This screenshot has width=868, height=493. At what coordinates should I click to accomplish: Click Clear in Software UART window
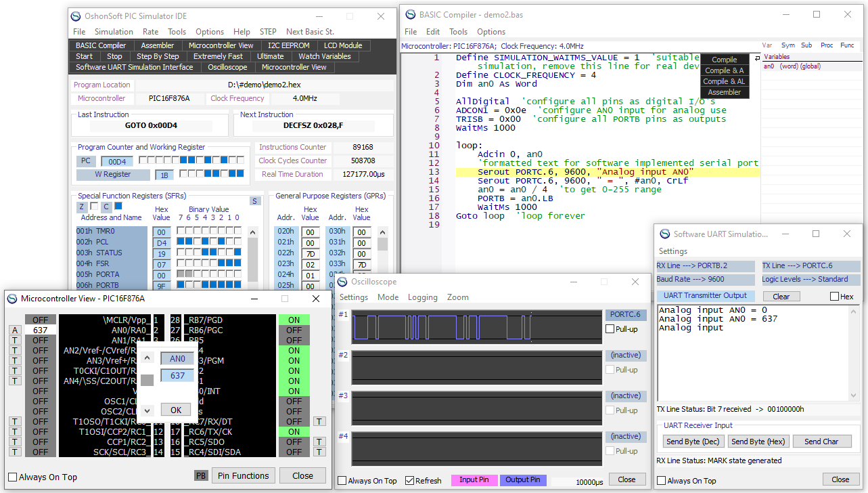pos(781,297)
